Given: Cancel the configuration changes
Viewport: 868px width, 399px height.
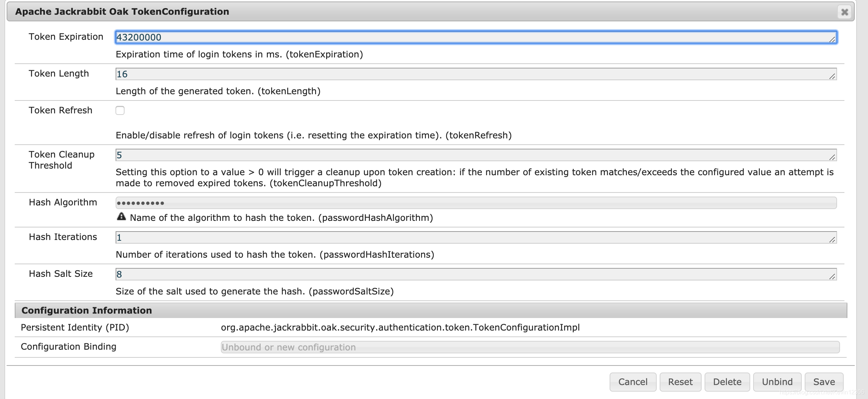Looking at the screenshot, I should (633, 382).
